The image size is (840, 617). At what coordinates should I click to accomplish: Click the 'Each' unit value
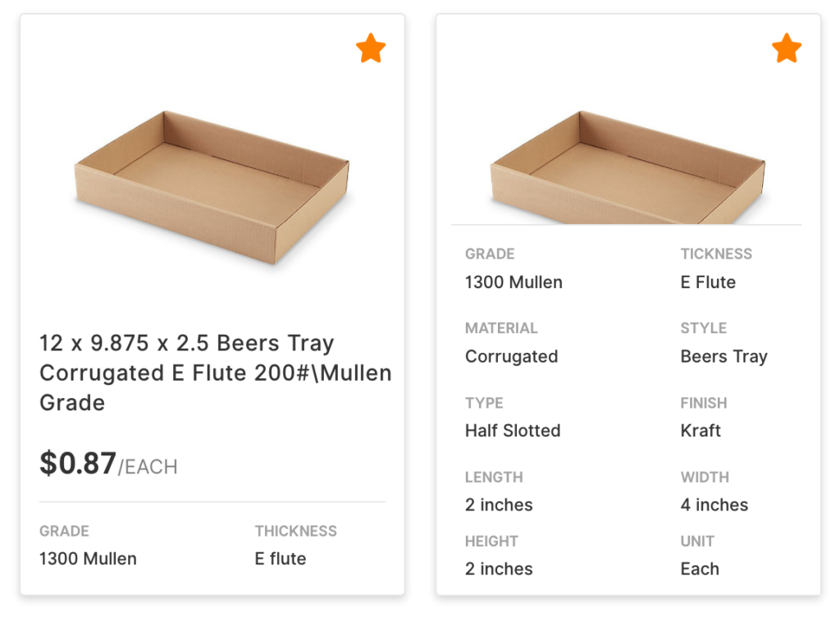(x=700, y=569)
